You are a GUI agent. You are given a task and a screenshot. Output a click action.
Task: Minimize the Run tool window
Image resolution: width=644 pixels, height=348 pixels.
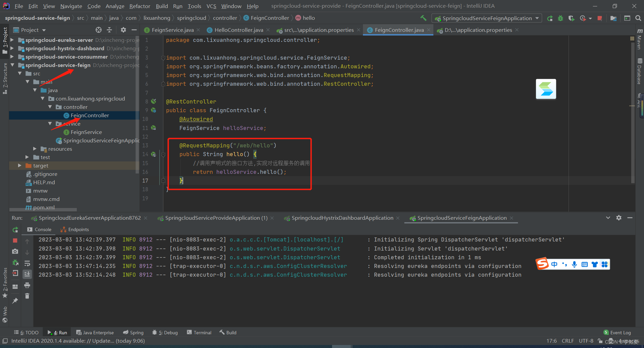pos(630,218)
